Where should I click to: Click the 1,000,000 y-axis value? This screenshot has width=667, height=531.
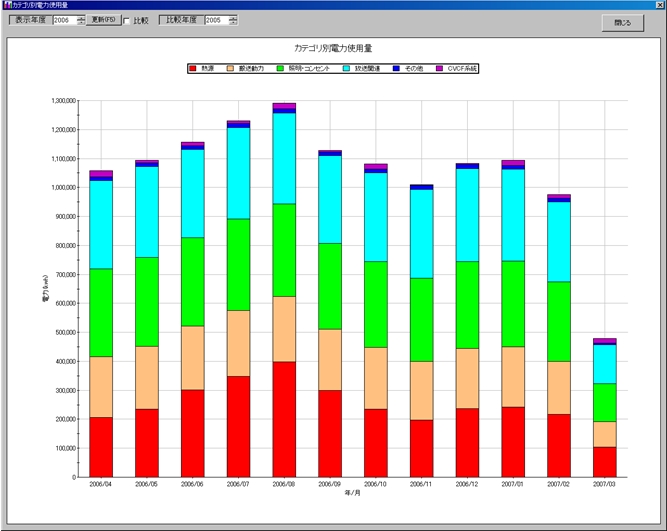[x=63, y=188]
